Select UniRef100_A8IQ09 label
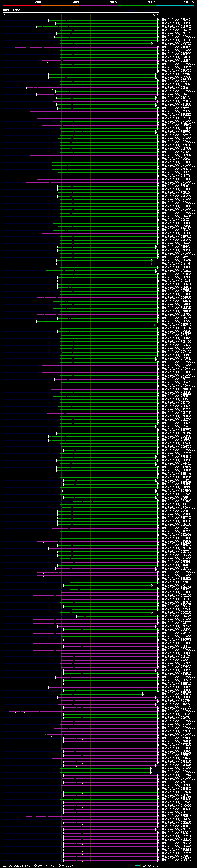This screenshot has height=868, width=197. (x=176, y=501)
